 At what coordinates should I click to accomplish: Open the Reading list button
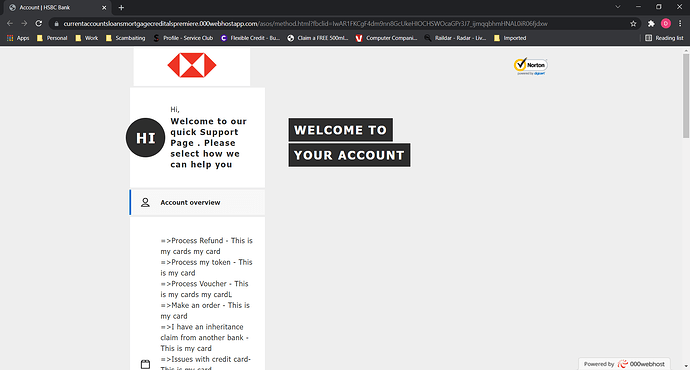(x=664, y=38)
